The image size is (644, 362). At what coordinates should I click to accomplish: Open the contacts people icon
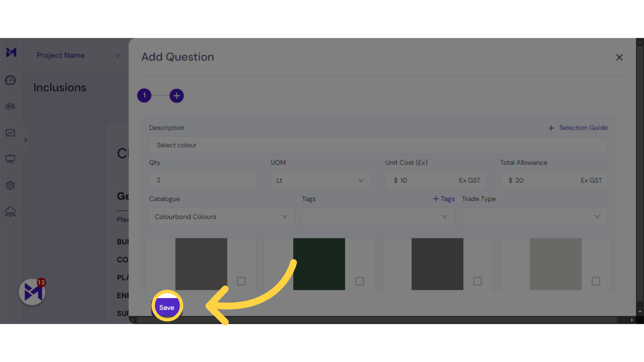click(10, 106)
